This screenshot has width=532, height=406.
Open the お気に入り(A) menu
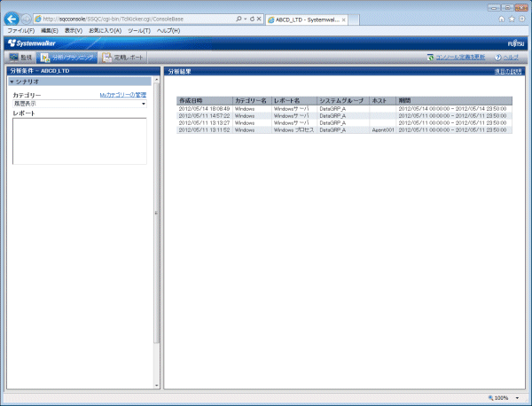pyautogui.click(x=105, y=30)
